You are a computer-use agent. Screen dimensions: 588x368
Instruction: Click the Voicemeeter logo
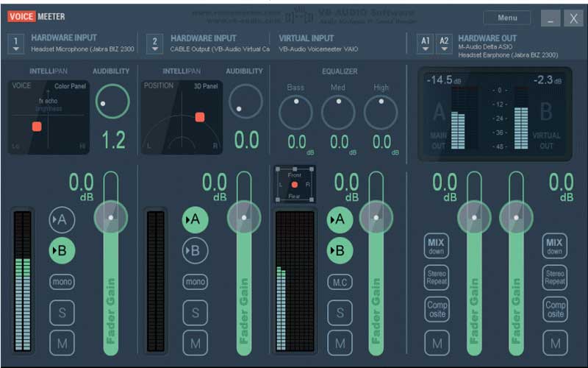point(36,16)
